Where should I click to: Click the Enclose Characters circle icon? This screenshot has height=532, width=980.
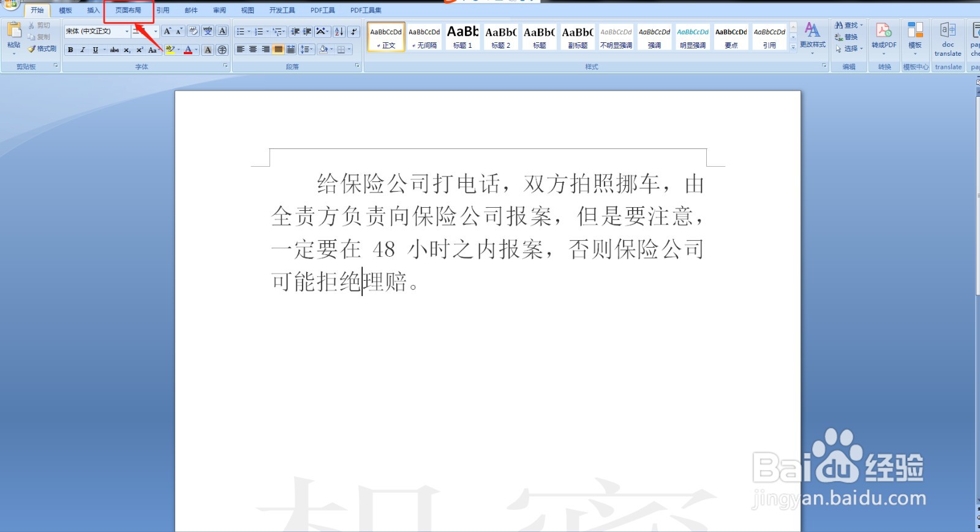pyautogui.click(x=222, y=50)
